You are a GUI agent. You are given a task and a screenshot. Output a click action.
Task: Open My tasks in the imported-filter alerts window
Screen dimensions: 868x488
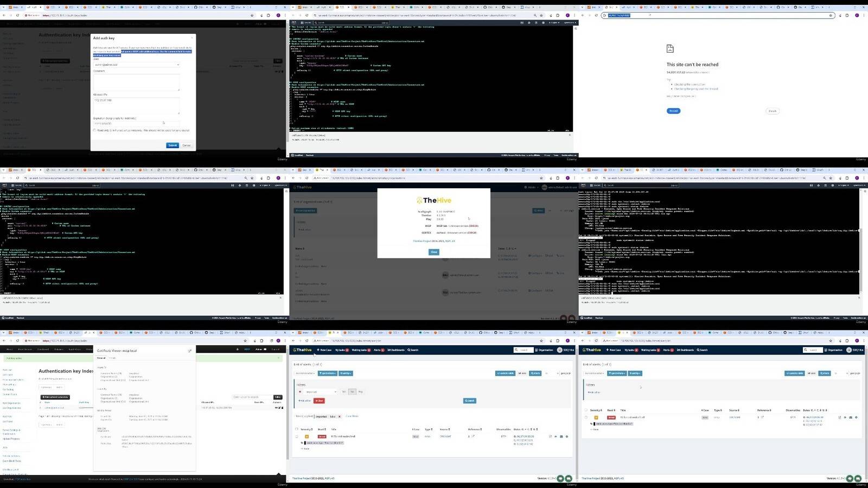pos(342,350)
